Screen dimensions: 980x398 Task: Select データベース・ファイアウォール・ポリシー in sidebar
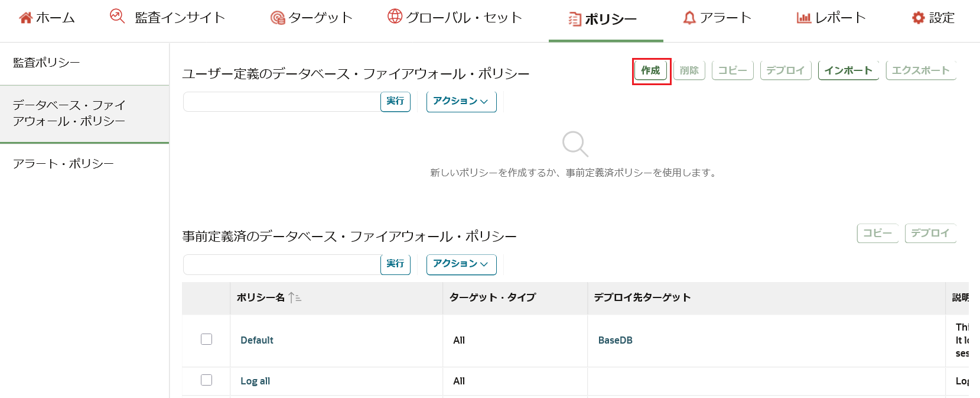[x=84, y=114]
